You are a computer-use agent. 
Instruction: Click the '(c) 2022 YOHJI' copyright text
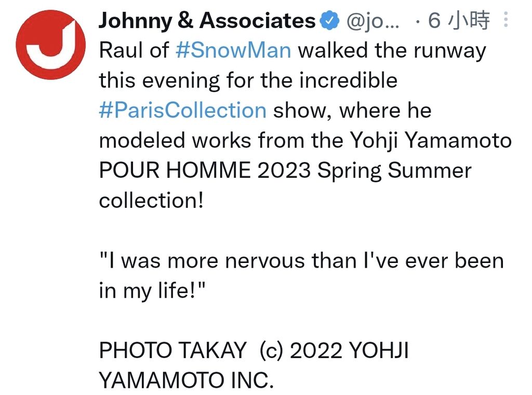click(334, 350)
